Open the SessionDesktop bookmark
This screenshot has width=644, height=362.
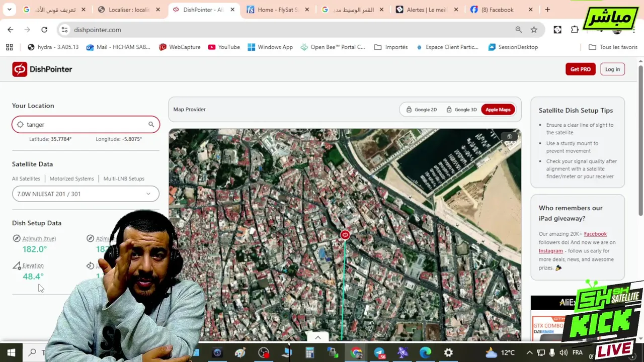pyautogui.click(x=513, y=47)
